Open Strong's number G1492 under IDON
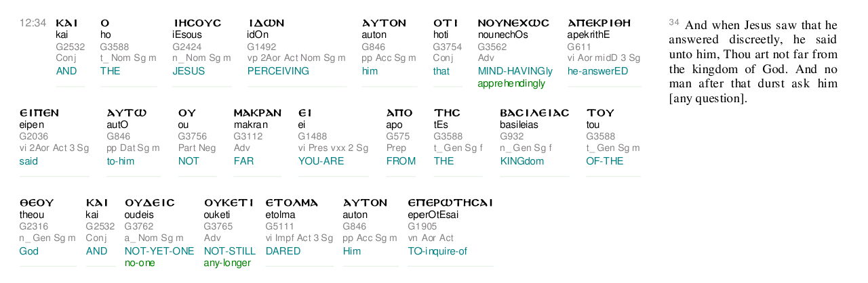This screenshot has height=283, width=868. pos(261,47)
